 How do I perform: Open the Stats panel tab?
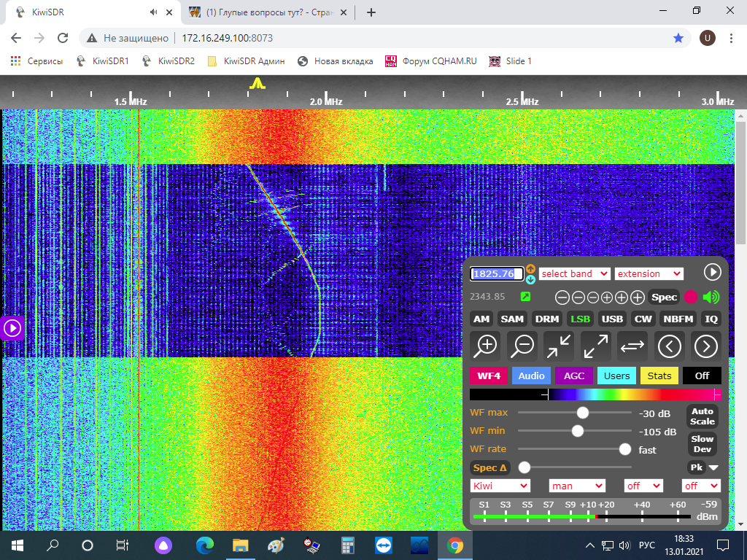(659, 376)
